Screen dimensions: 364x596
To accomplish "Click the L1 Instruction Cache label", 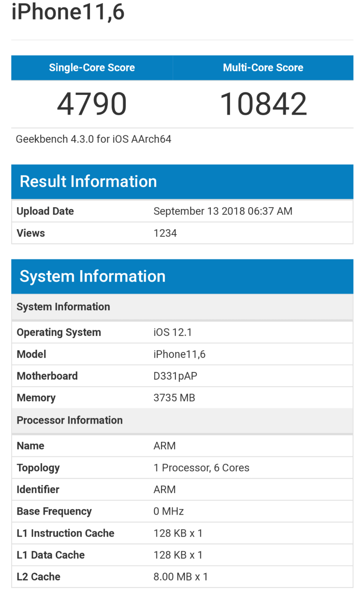I will pyautogui.click(x=65, y=533).
